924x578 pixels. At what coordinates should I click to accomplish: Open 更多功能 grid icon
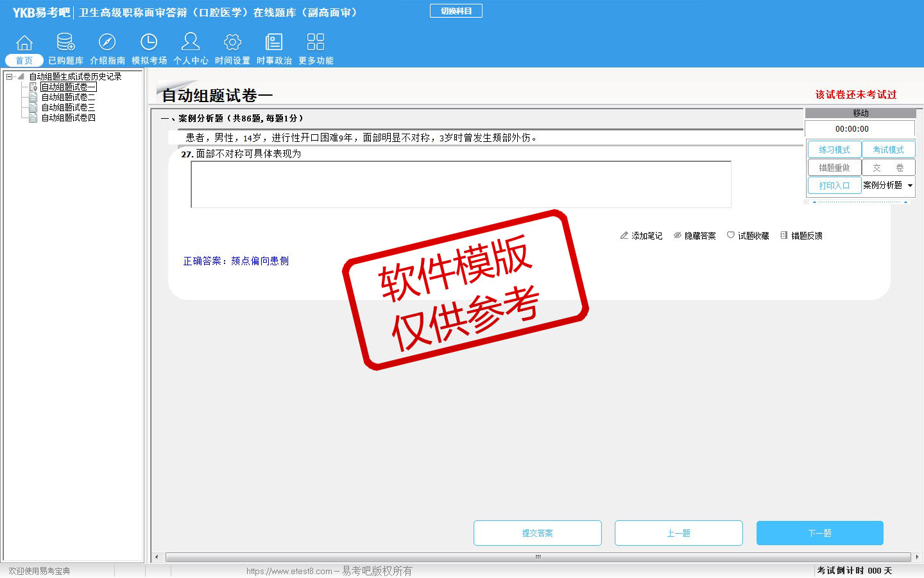point(316,44)
